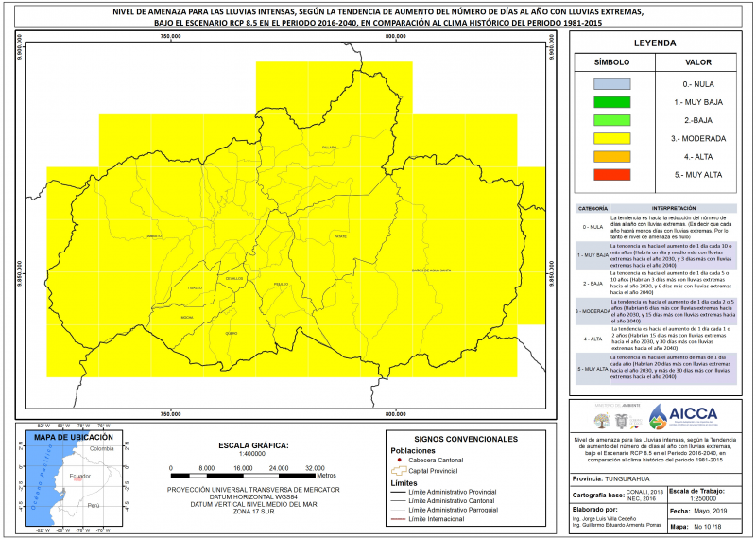Click the Límite Administrativo Cantonal line symbol

(398, 501)
